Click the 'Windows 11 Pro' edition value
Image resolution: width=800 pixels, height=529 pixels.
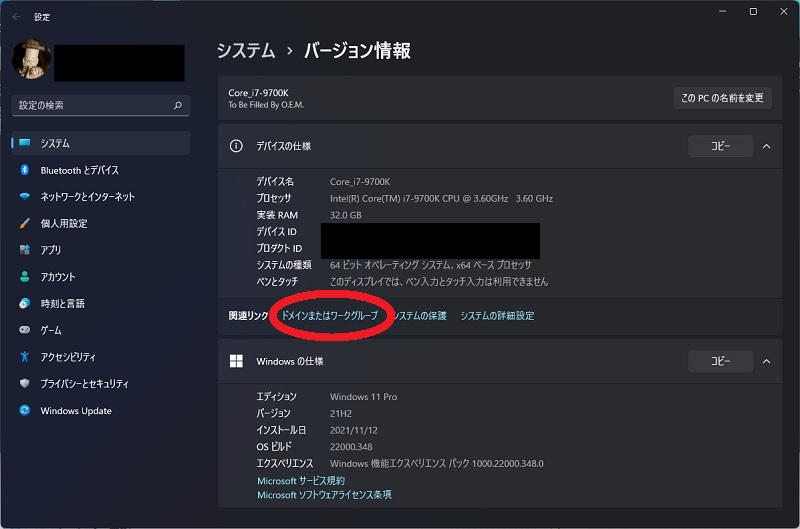pyautogui.click(x=363, y=396)
